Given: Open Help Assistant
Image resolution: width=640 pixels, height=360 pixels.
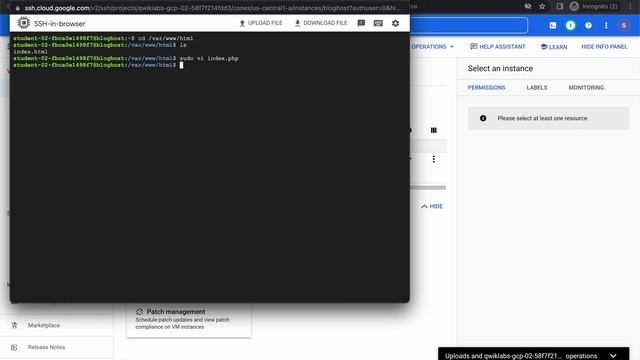Looking at the screenshot, I should 498,47.
